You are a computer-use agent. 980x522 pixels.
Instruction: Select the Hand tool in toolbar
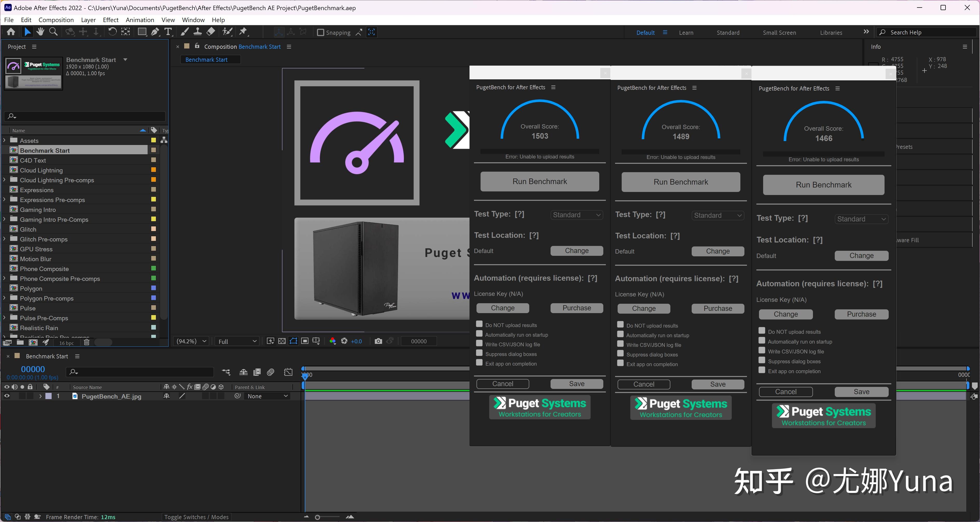40,32
